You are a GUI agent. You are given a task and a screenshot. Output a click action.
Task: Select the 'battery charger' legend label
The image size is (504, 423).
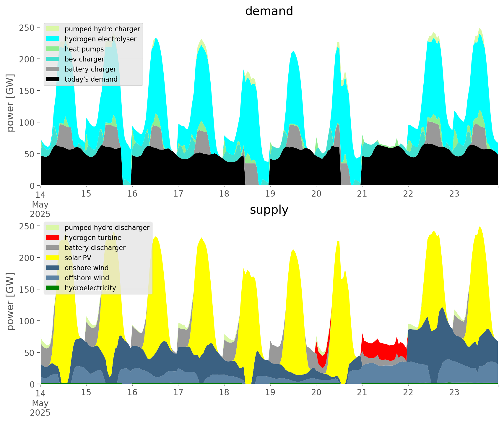[90, 69]
